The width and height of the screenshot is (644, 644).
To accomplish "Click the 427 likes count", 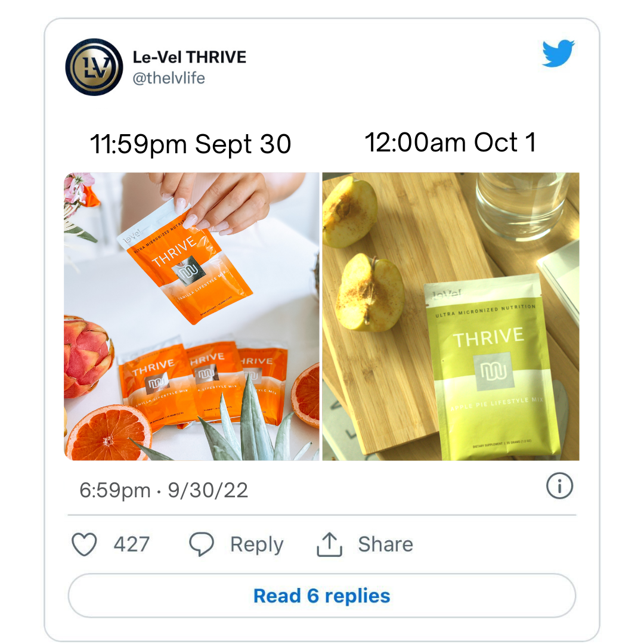I will [131, 544].
